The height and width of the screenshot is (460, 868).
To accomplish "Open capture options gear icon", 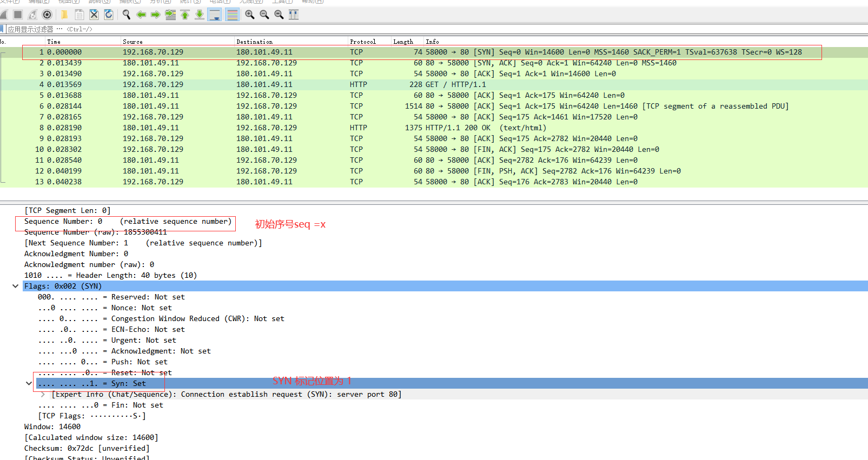I will coord(47,15).
